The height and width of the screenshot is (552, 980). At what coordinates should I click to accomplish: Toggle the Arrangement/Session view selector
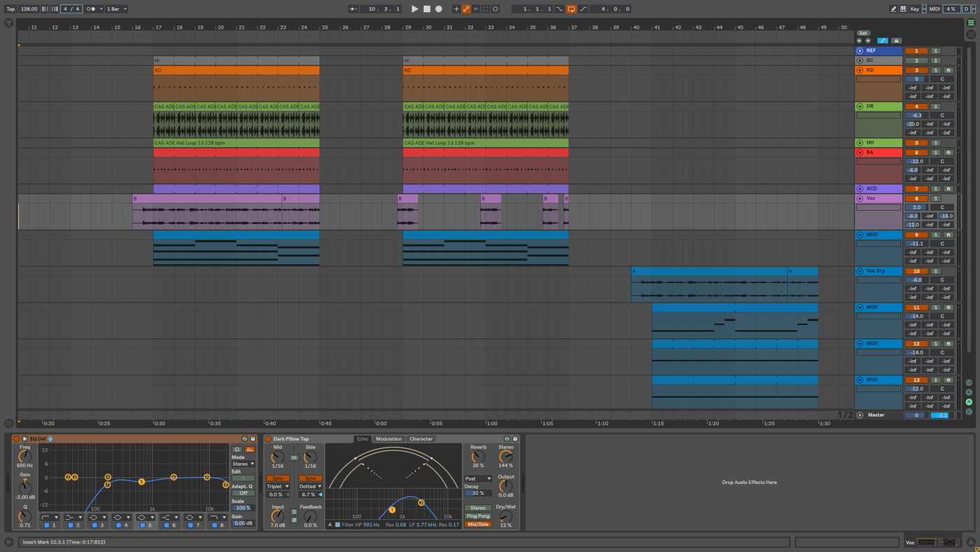(971, 22)
